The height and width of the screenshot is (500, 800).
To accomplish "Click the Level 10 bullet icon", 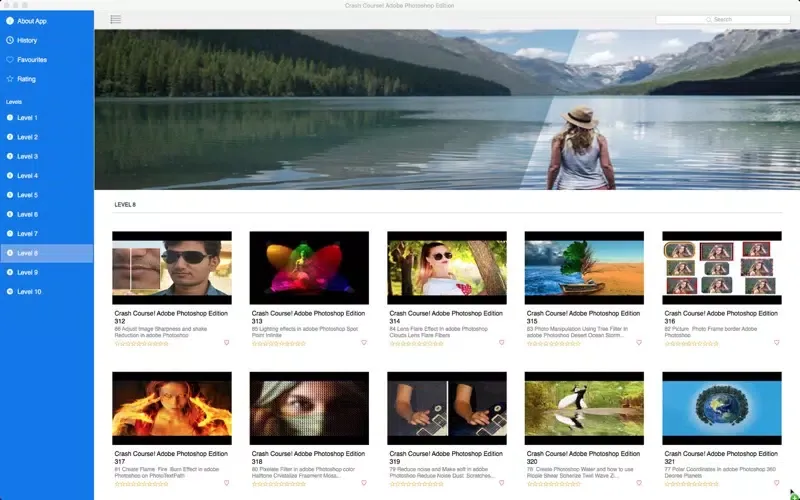I will [x=10, y=292].
